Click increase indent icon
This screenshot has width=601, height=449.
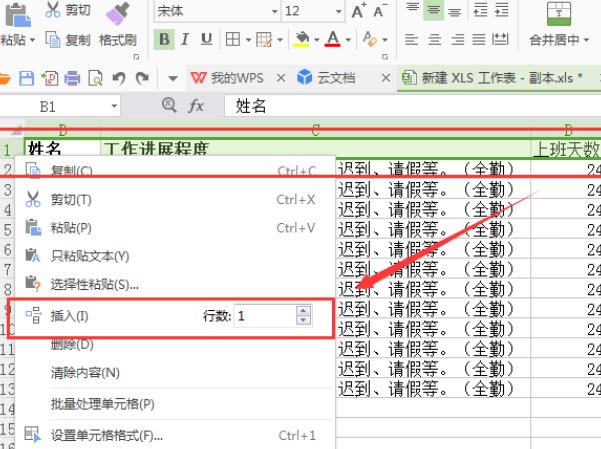tap(501, 10)
